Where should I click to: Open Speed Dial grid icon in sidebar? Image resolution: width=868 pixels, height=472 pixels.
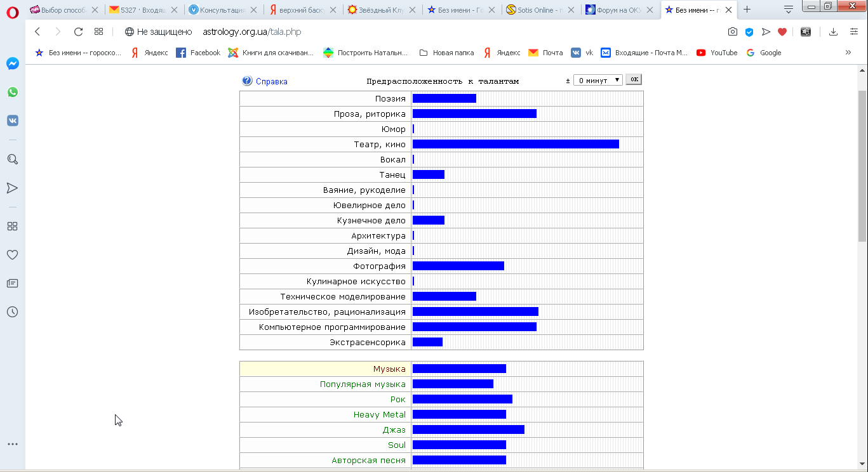[x=13, y=226]
